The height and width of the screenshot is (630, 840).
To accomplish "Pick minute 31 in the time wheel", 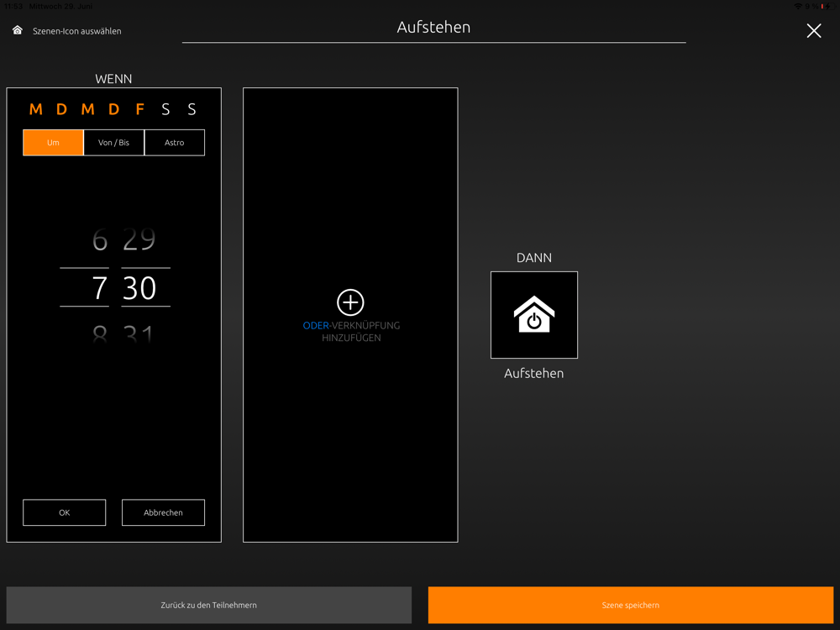I will (139, 333).
